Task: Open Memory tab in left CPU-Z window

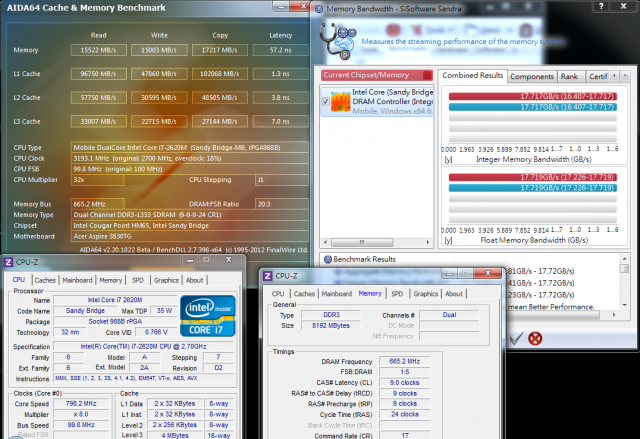Action: tap(111, 280)
